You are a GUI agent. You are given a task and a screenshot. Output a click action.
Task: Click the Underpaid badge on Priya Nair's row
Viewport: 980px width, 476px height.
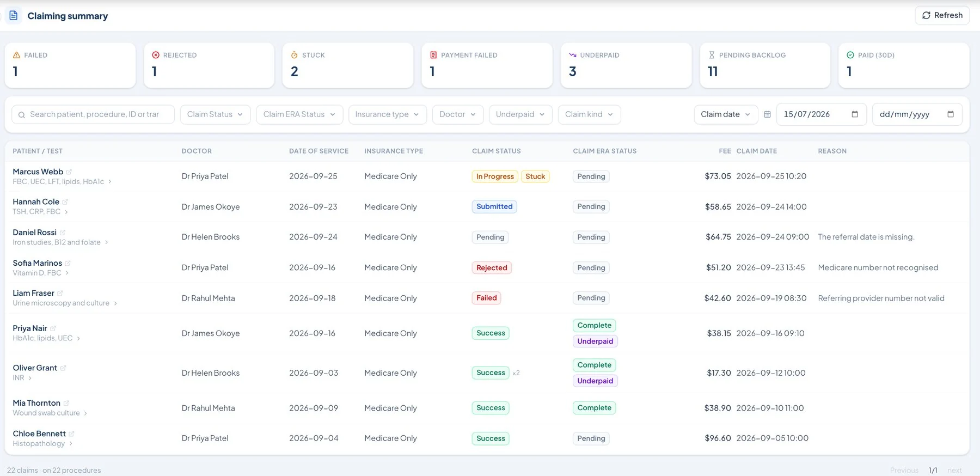[x=595, y=341]
